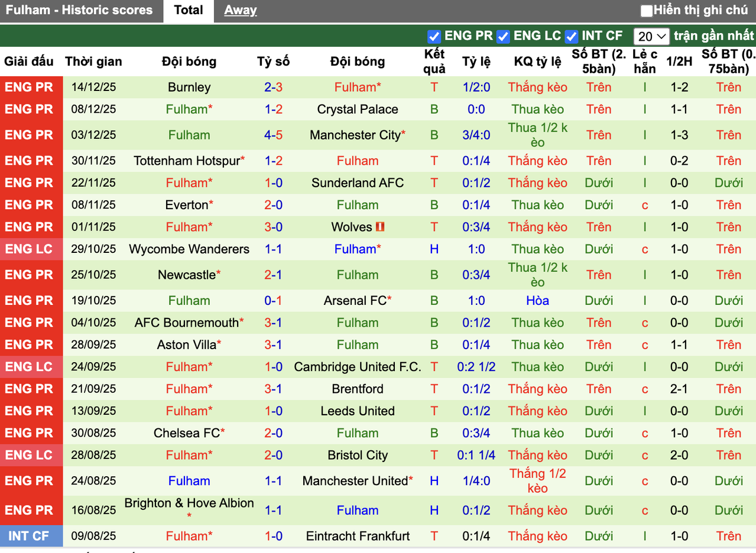756x553 pixels.
Task: Click the 0-1 score versus Arsenal FC
Action: pyautogui.click(x=273, y=300)
